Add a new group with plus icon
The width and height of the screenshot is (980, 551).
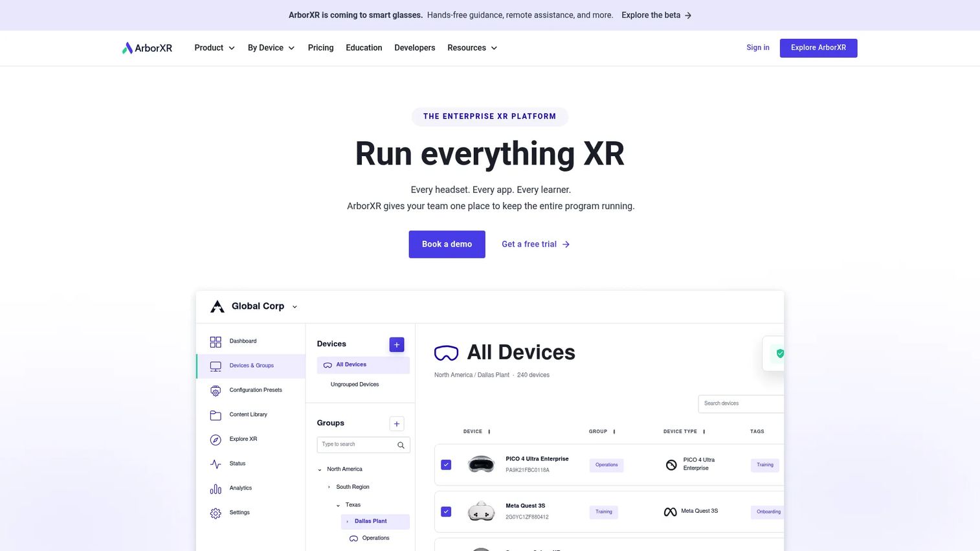pos(397,423)
